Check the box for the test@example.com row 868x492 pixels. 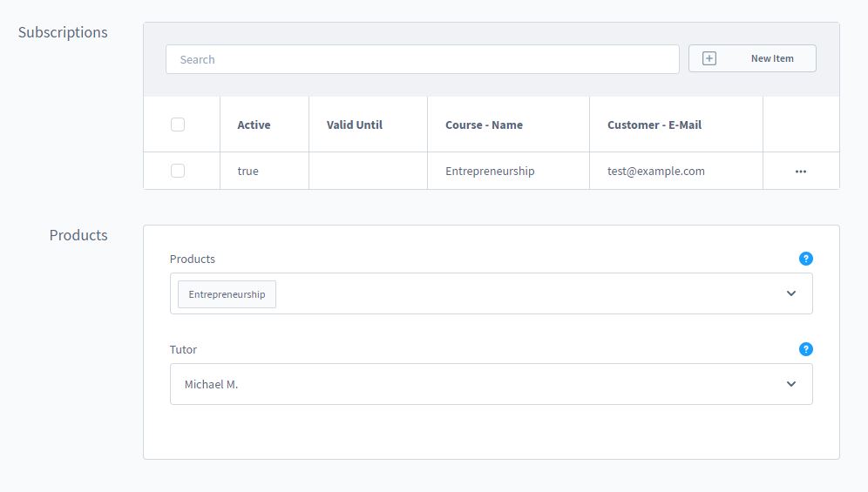click(x=178, y=171)
